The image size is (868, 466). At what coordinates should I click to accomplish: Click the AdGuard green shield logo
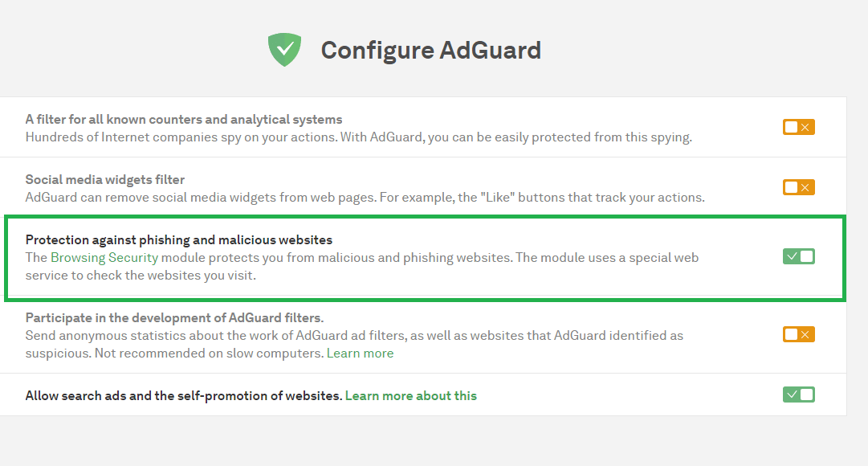coord(284,49)
